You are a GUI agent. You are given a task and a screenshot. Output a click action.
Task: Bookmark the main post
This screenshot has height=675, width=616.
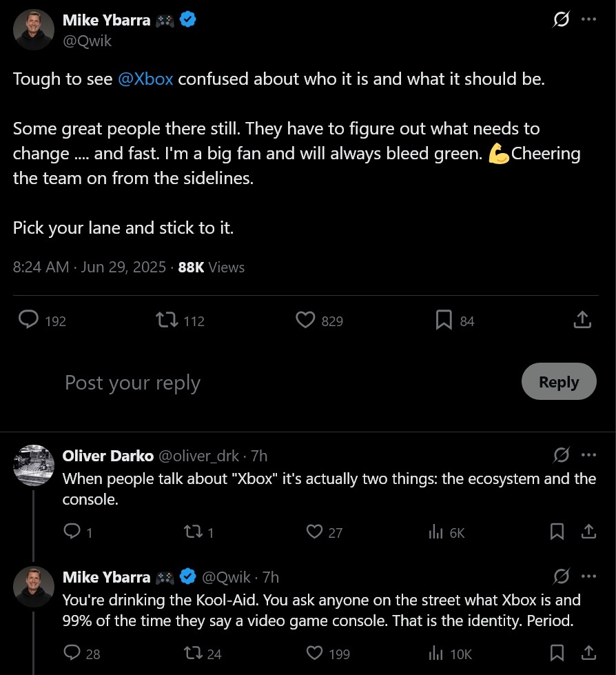(444, 321)
